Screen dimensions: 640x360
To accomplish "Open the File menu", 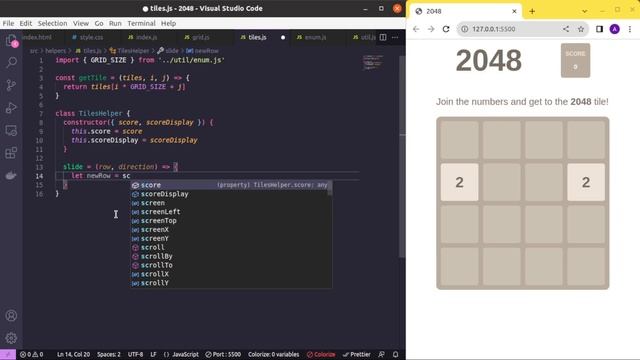I will 8,23.
